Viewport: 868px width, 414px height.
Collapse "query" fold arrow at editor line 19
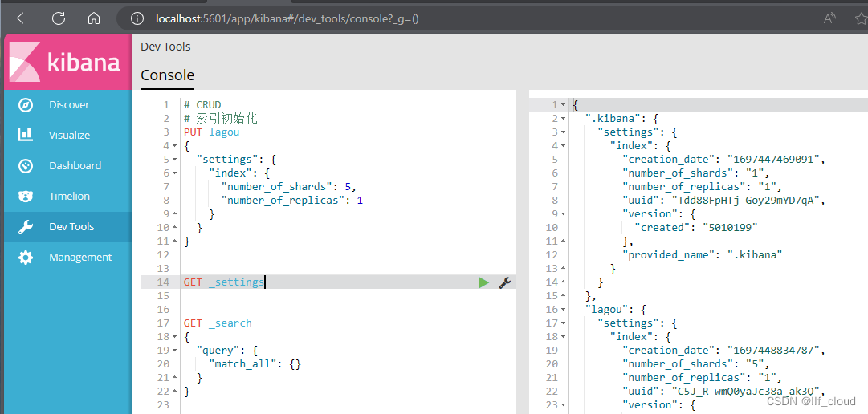coord(175,351)
